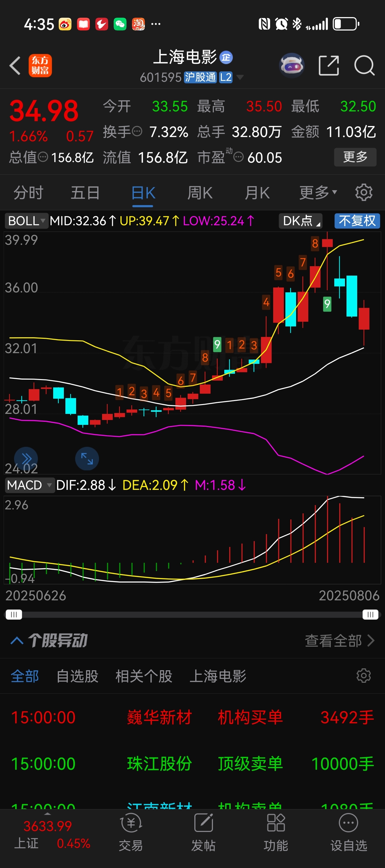Tap the 8 signal marker at chart peak
This screenshot has width=385, height=868.
[x=315, y=243]
